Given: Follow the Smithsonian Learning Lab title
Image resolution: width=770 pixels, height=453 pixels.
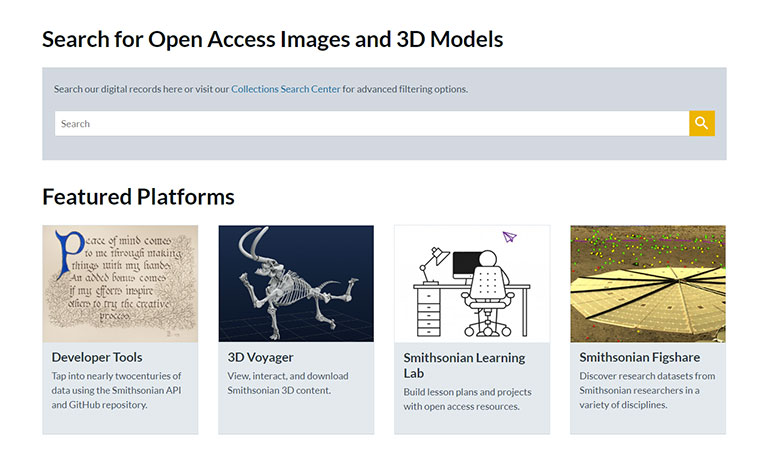Looking at the screenshot, I should 464,365.
